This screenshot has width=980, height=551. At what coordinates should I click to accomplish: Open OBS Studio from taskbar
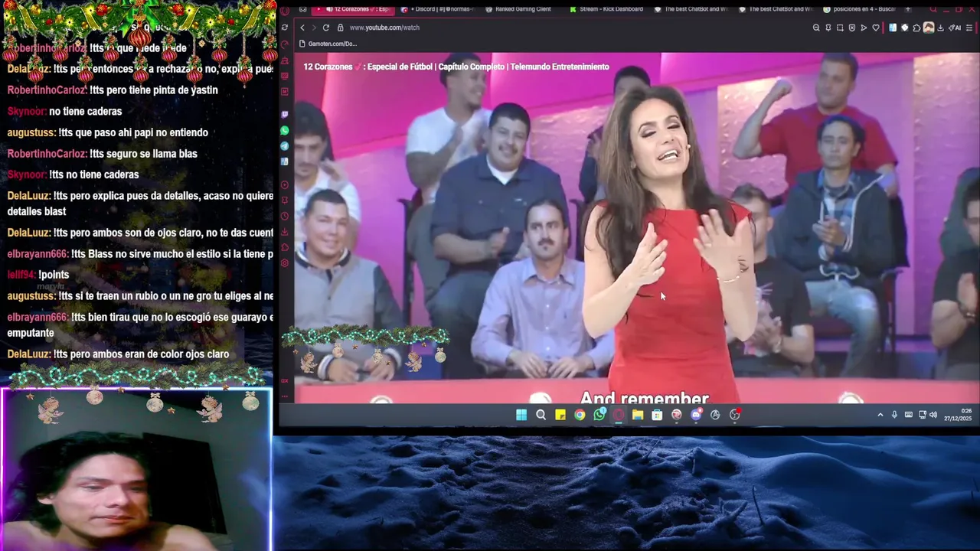734,415
